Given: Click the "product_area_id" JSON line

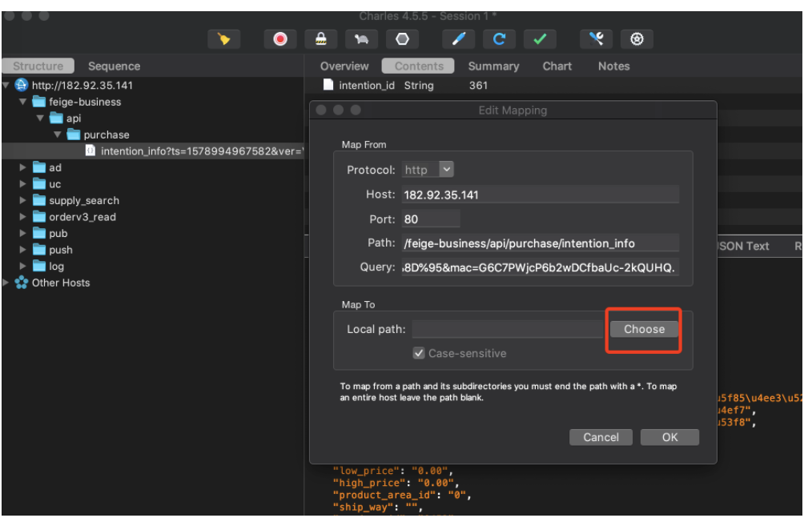Looking at the screenshot, I should (402, 495).
